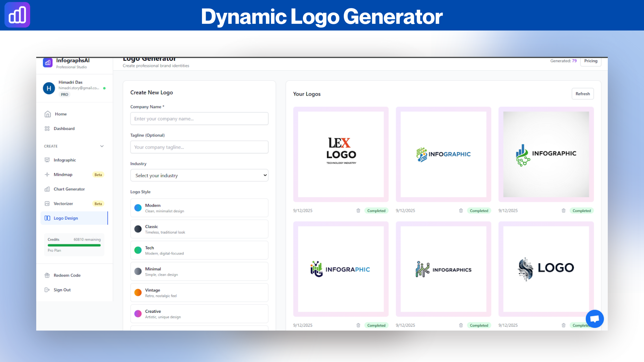
Task: Navigate to Home in the sidebar
Action: click(61, 114)
